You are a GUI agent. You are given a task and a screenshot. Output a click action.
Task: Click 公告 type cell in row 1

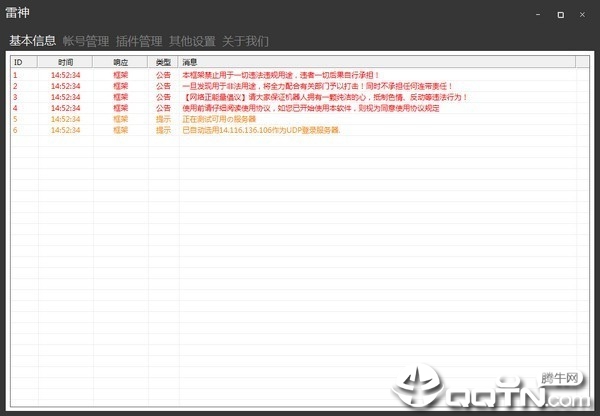pyautogui.click(x=163, y=75)
